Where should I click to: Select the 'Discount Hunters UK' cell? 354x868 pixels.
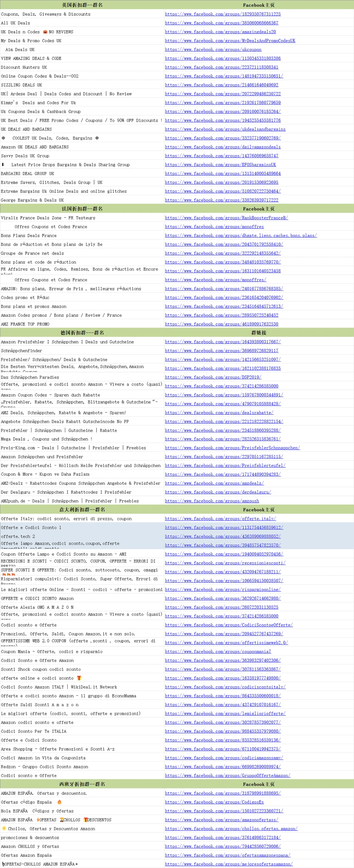[x=82, y=67]
